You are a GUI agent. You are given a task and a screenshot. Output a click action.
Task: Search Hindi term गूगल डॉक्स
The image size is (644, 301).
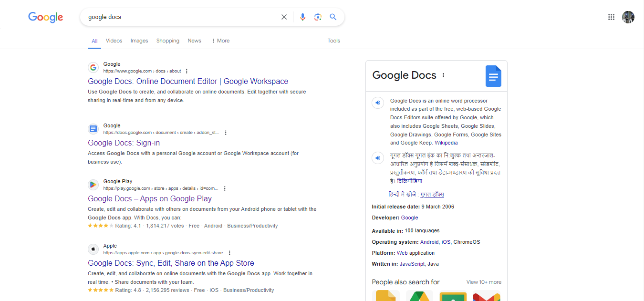(432, 195)
